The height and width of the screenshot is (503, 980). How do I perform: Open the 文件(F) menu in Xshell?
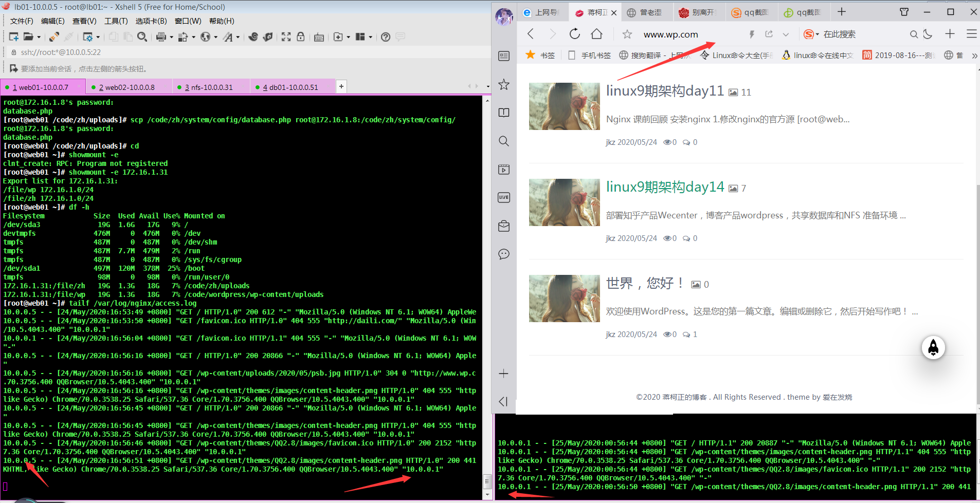(x=21, y=21)
